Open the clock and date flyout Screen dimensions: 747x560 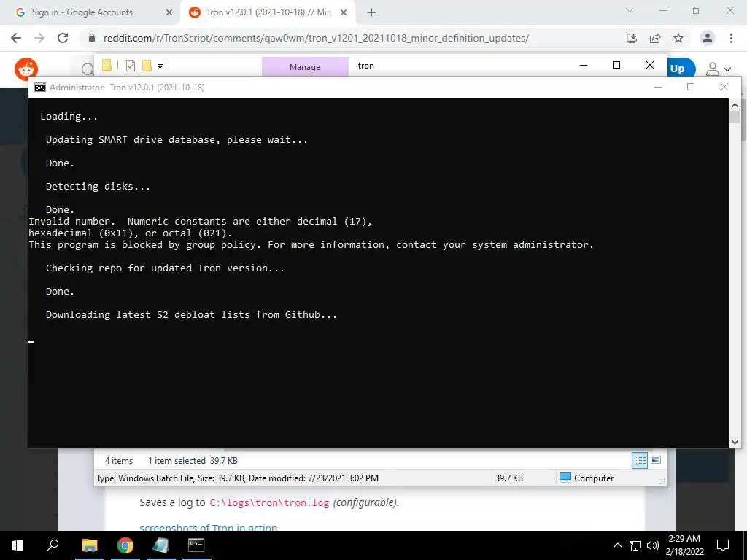tap(684, 545)
